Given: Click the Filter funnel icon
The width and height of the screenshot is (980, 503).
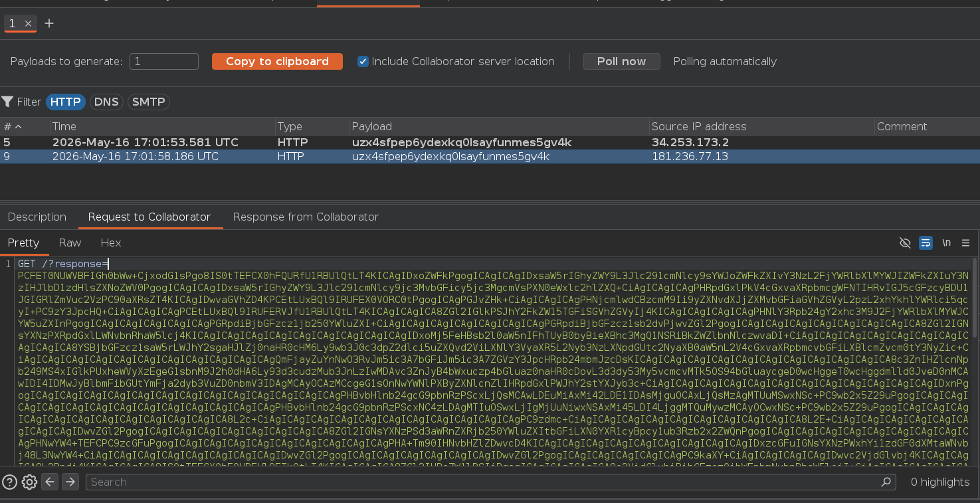Looking at the screenshot, I should pos(7,102).
